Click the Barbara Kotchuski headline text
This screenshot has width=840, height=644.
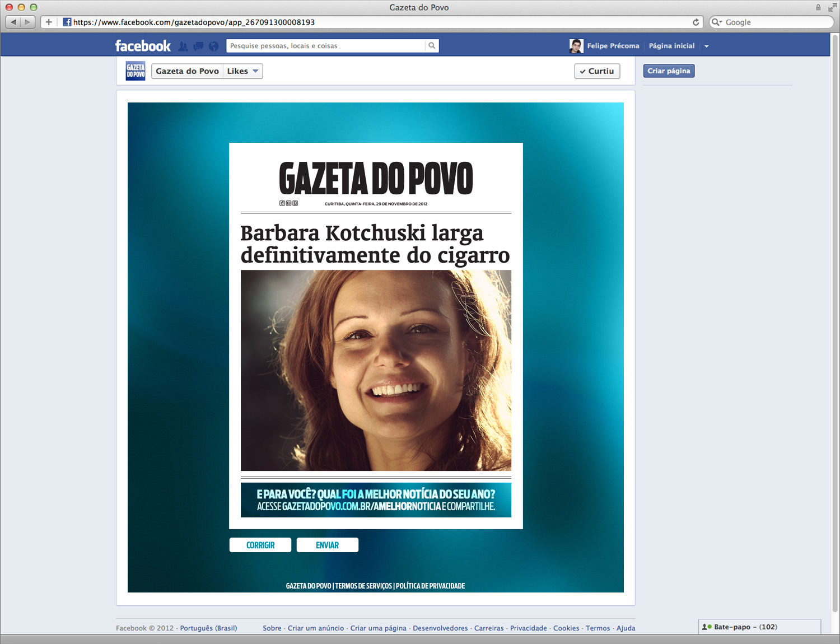375,244
